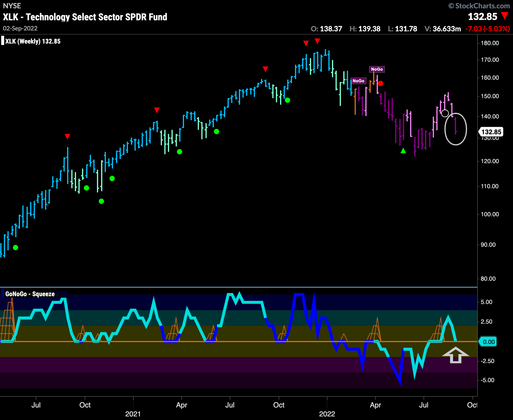513x420 pixels.
Task: Click the XLK Technology Select Sector SPDR Fund title
Action: click(85, 17)
